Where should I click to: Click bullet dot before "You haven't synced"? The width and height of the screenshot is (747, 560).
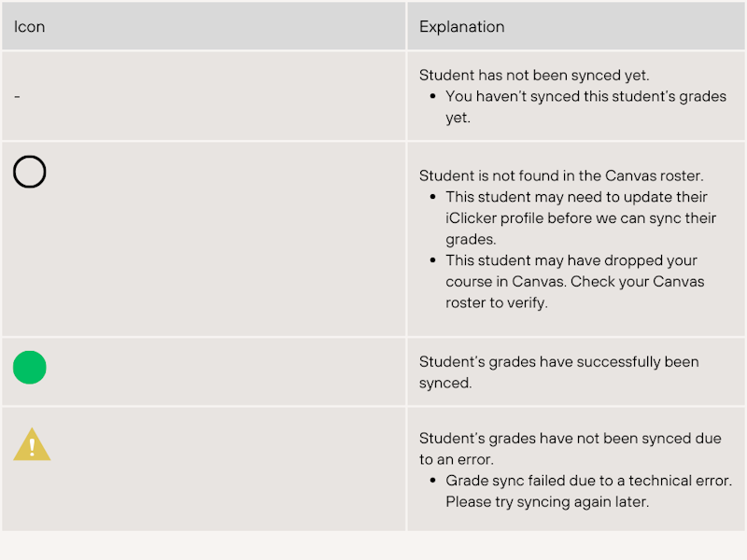pyautogui.click(x=433, y=97)
